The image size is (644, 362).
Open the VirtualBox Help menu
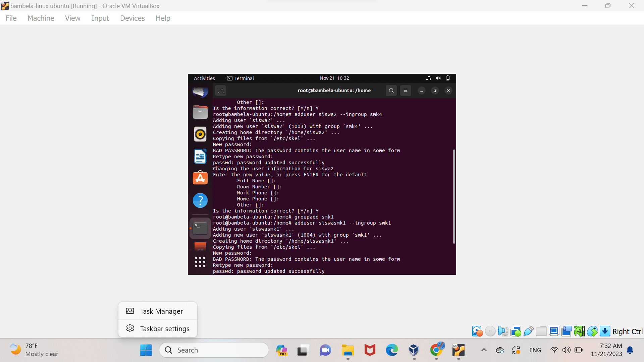pyautogui.click(x=163, y=18)
